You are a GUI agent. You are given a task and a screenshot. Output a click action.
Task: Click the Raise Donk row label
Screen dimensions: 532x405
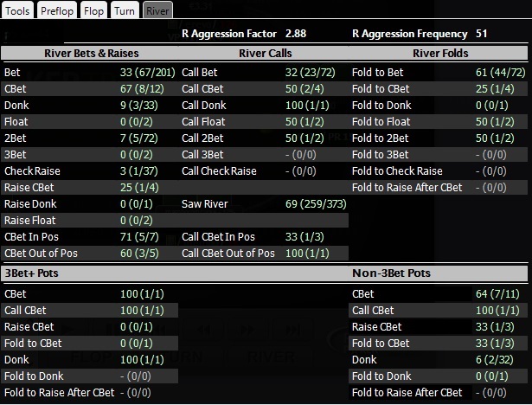point(30,204)
